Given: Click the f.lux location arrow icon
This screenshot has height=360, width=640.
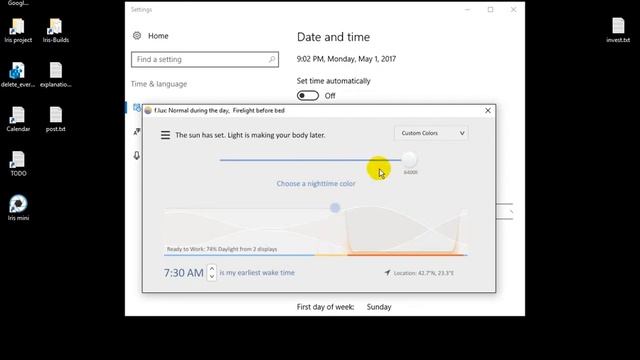Looking at the screenshot, I should pyautogui.click(x=387, y=272).
